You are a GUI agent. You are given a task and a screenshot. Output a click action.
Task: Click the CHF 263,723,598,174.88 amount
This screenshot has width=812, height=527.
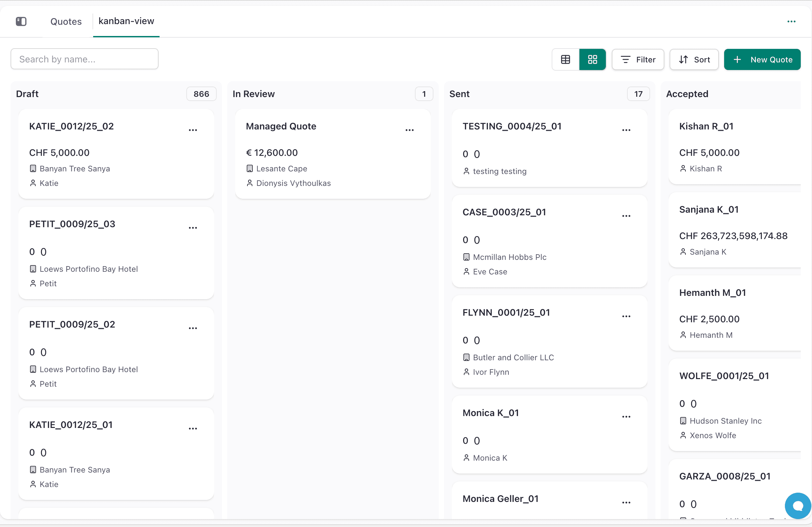pos(733,236)
